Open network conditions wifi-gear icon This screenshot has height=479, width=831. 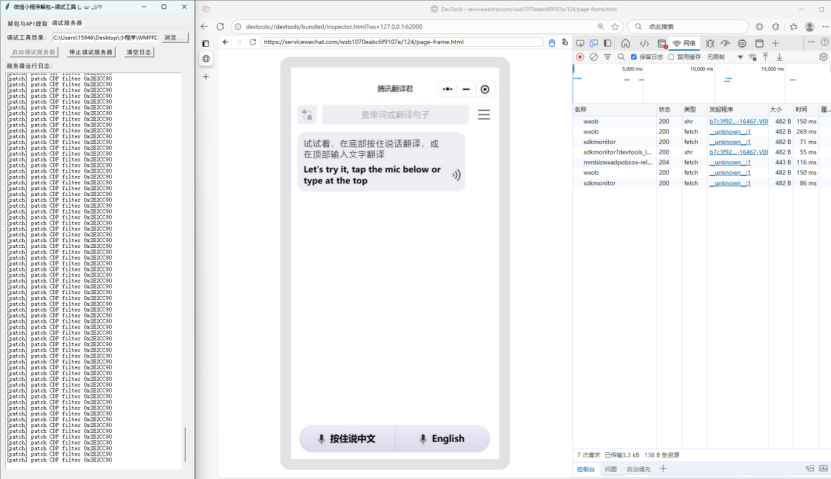click(753, 57)
